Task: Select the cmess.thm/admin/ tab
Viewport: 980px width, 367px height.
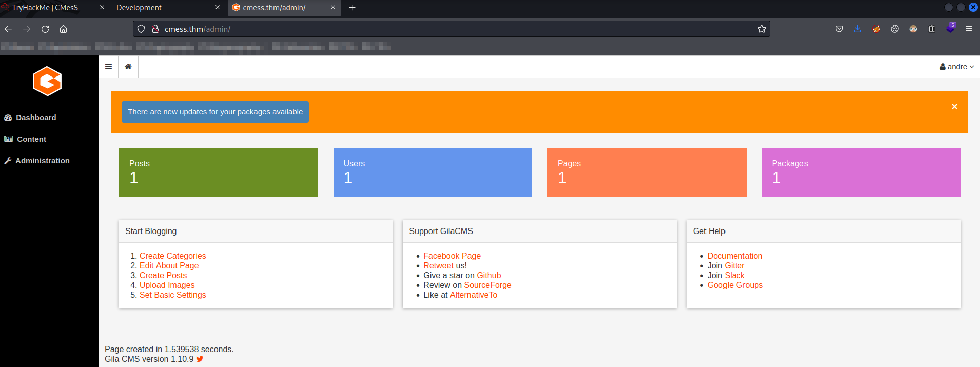Action: [x=284, y=8]
